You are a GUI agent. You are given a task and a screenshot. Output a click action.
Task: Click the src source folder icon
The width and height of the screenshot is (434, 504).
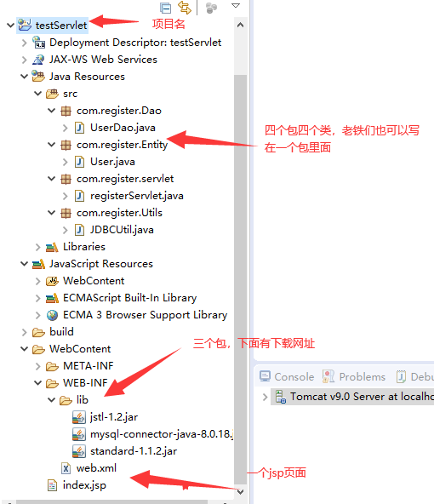coord(52,94)
